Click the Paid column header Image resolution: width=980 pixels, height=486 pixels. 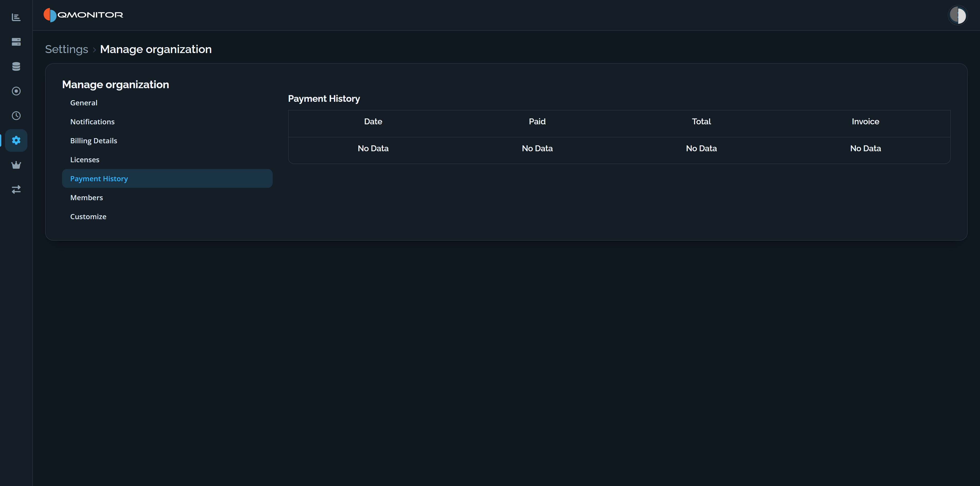tap(537, 122)
